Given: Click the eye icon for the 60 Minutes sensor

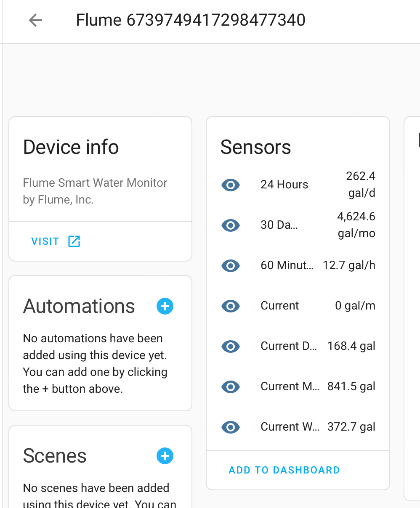Looking at the screenshot, I should click(231, 266).
